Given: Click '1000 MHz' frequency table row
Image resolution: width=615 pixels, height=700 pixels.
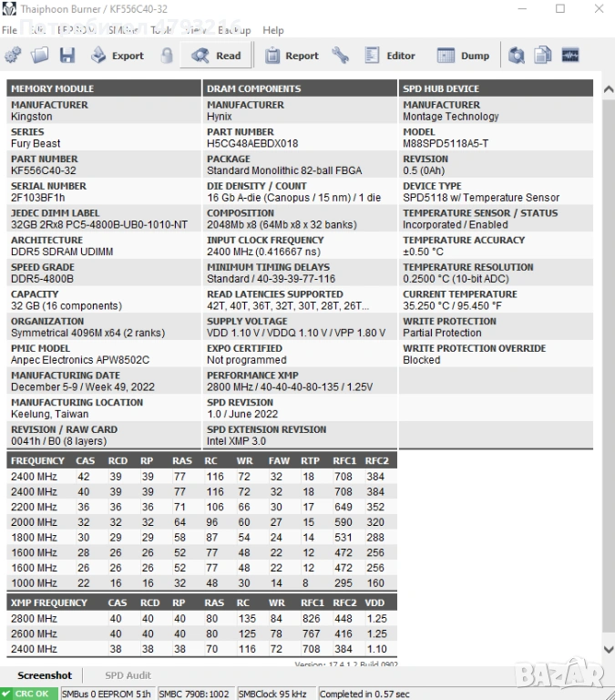Looking at the screenshot, I should 201,582.
